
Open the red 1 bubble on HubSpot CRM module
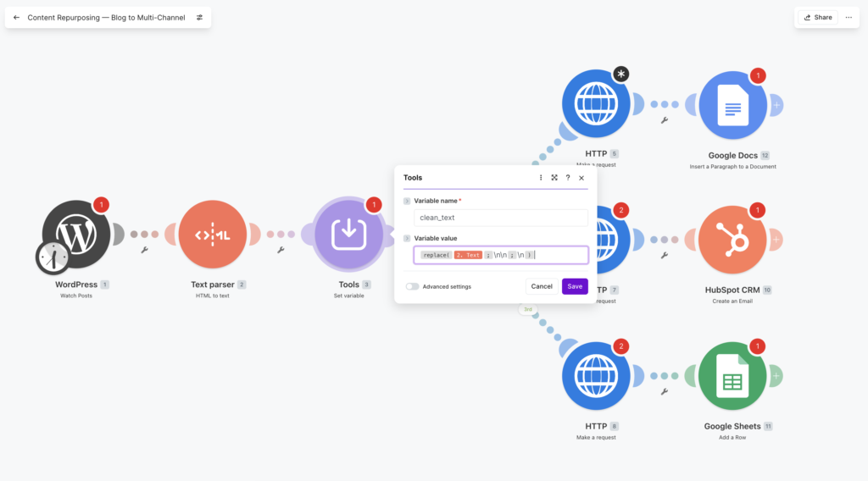point(757,210)
